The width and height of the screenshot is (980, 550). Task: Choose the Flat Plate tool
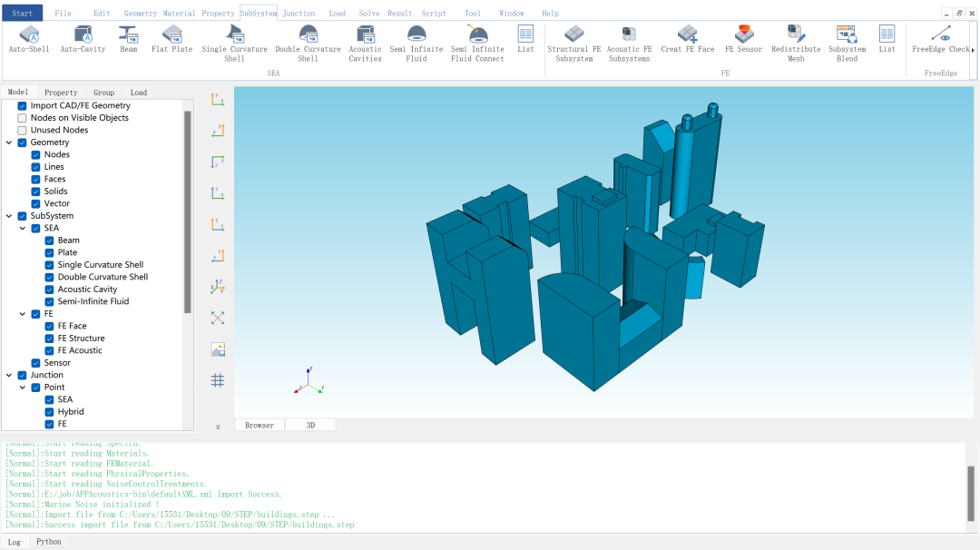point(171,39)
